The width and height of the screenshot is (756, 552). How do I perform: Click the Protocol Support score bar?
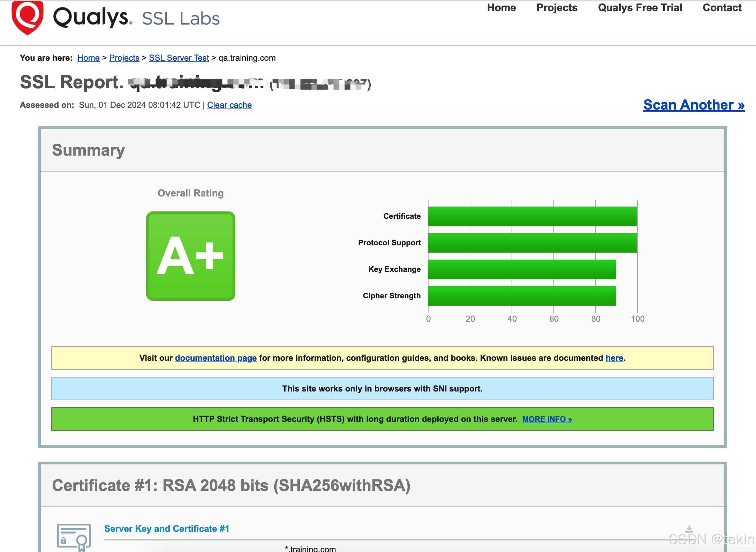(532, 243)
